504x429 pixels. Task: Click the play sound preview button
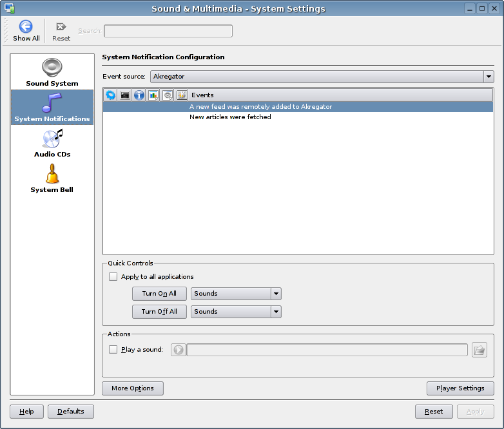click(179, 350)
